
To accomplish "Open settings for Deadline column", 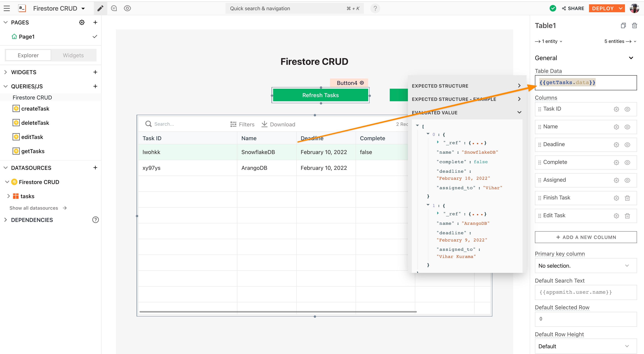I will coord(616,145).
